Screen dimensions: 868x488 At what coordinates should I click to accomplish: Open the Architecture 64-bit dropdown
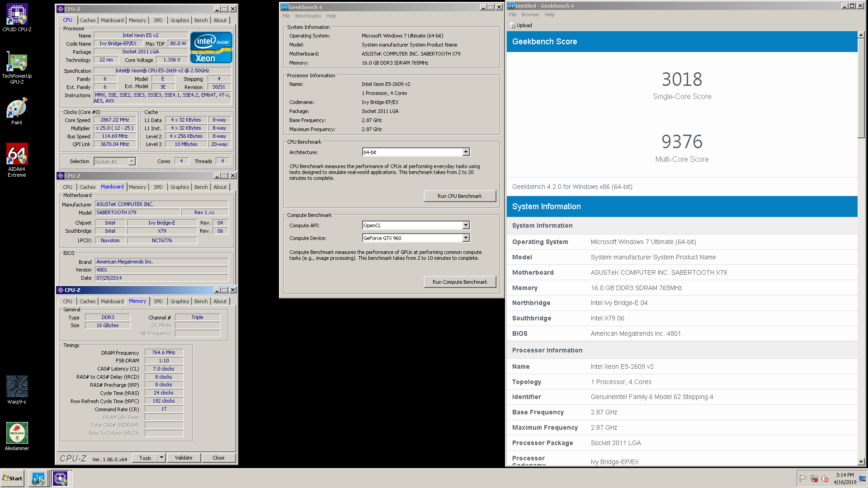click(466, 152)
